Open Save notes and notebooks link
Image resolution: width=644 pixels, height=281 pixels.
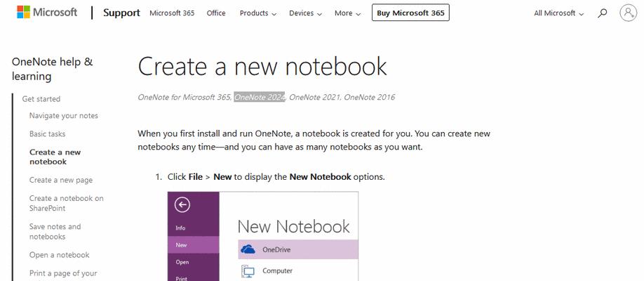(x=55, y=232)
